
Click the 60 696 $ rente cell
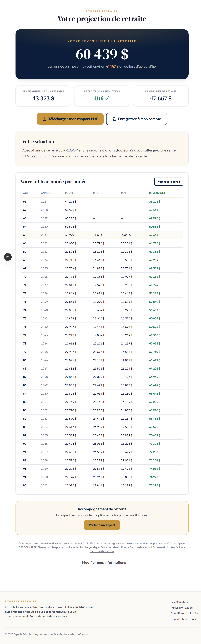[x=71, y=227]
